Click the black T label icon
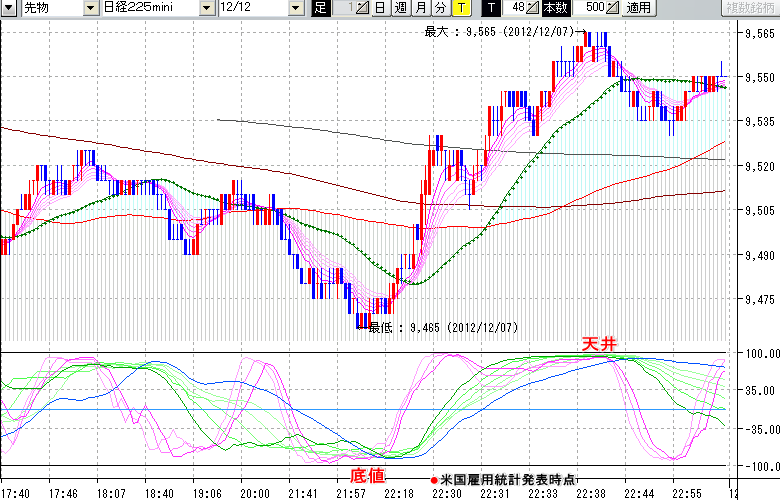Image resolution: width=780 pixels, height=500 pixels. (x=491, y=8)
